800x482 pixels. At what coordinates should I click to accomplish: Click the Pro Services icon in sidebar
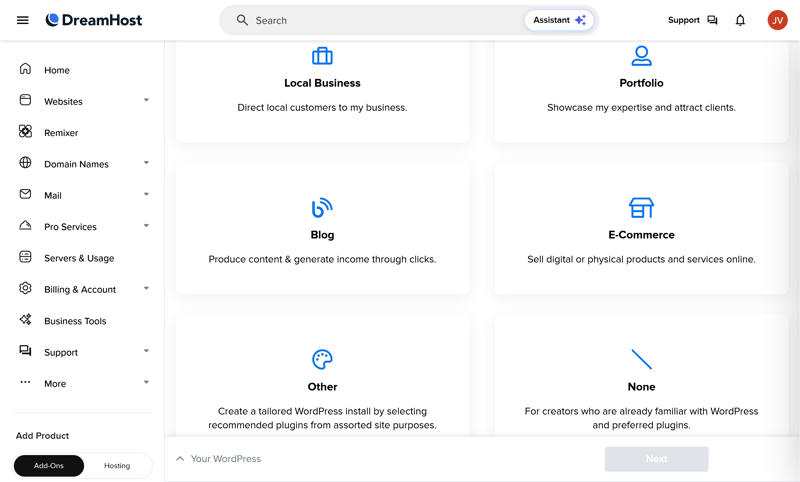pyautogui.click(x=25, y=225)
